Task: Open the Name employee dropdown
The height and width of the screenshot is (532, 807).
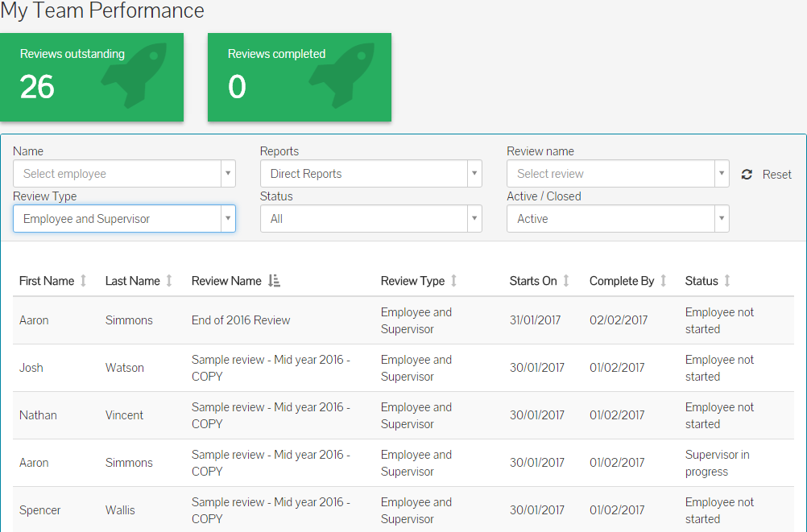Action: (x=124, y=173)
